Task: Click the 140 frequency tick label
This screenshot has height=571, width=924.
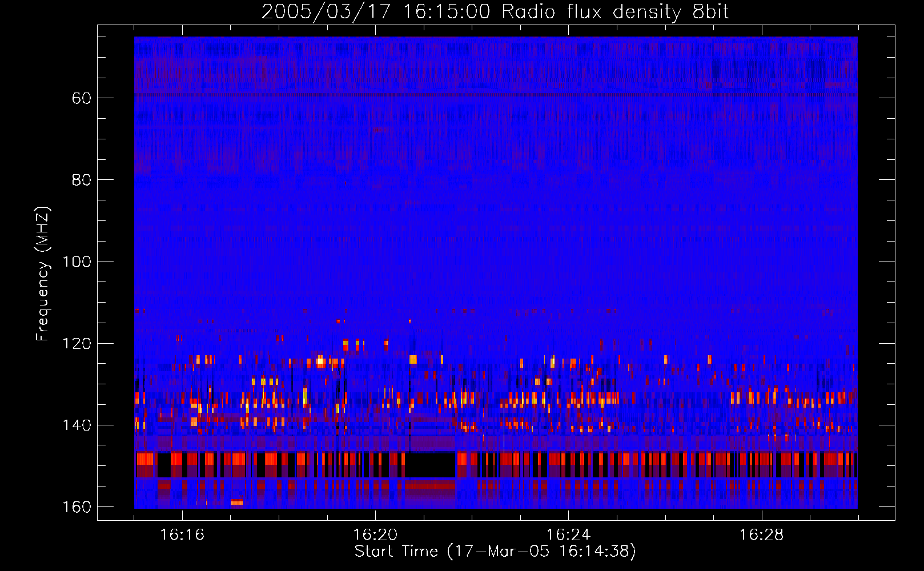Action: 77,425
